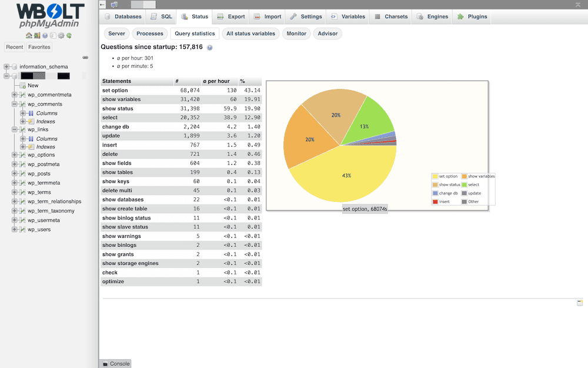
Task: Open the blue question-mark documentation icon in sidebar
Action: point(45,36)
